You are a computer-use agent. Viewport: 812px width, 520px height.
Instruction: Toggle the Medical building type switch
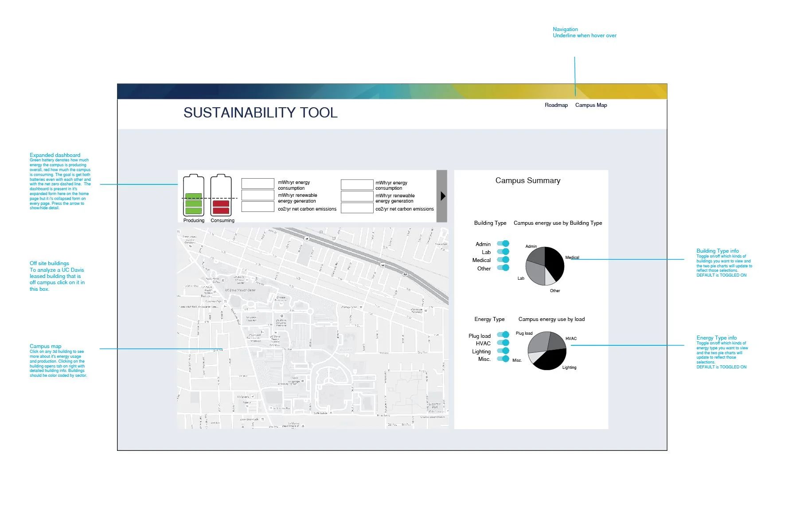[503, 260]
